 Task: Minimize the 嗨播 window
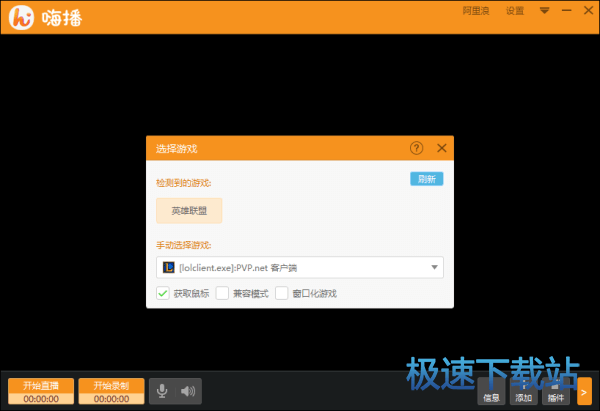click(x=566, y=10)
